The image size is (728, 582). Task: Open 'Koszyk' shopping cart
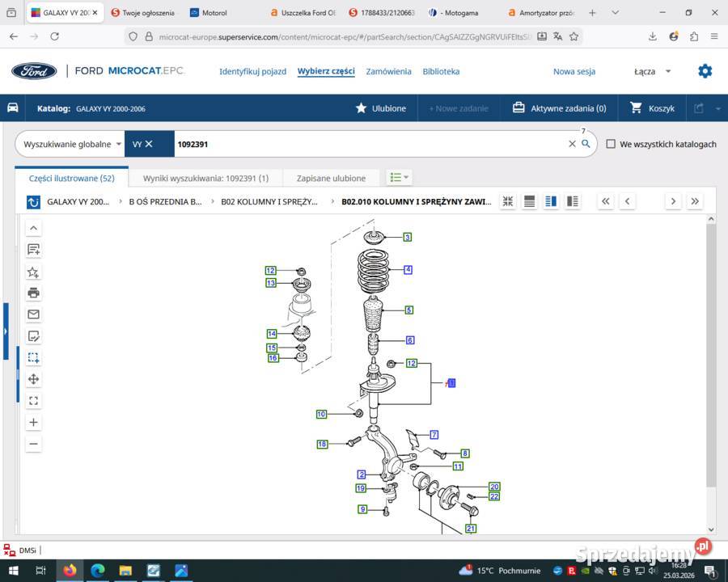(652, 108)
